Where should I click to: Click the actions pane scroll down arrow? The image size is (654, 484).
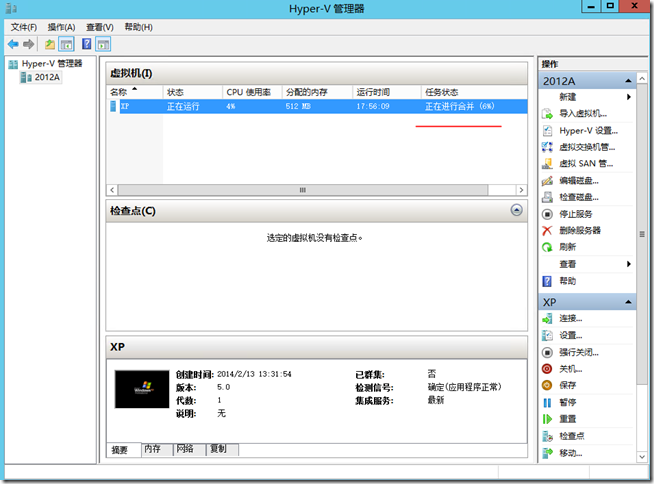(642, 457)
